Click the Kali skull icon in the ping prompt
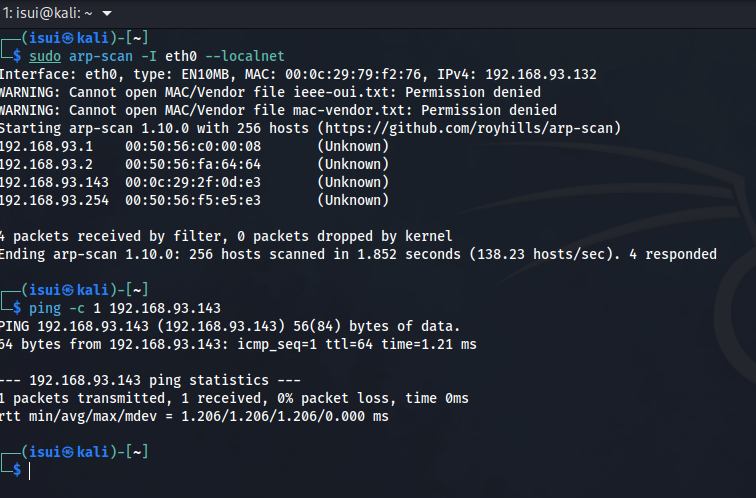This screenshot has height=498, width=756. (66, 290)
